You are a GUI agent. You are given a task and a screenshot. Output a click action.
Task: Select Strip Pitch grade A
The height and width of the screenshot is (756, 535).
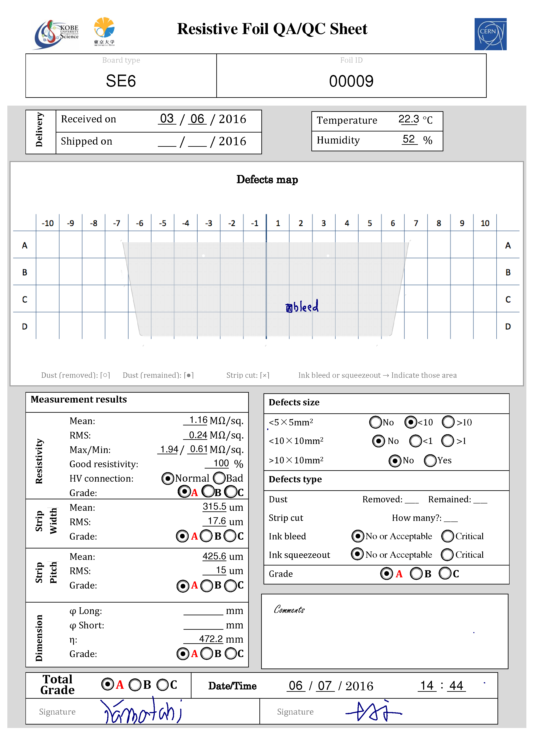coord(183,586)
